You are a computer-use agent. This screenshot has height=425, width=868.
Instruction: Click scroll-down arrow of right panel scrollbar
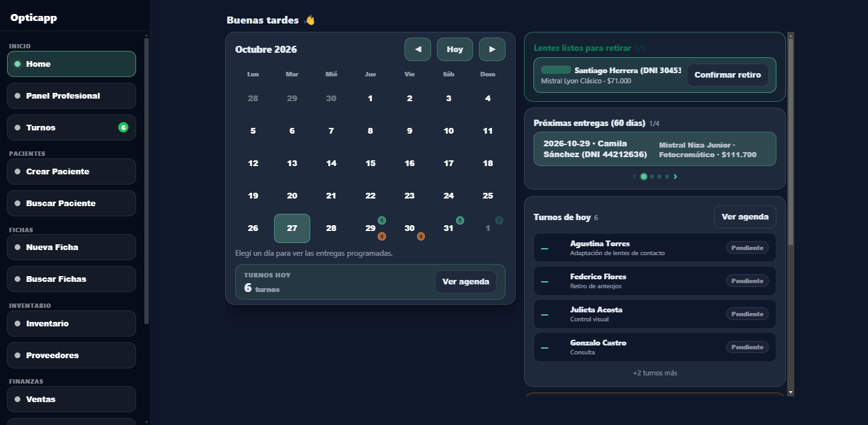point(790,393)
